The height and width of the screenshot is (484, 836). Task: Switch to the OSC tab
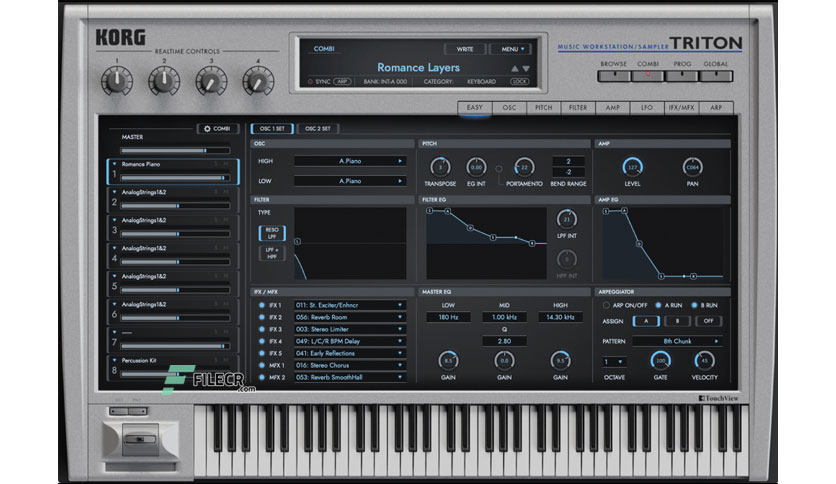tap(509, 108)
